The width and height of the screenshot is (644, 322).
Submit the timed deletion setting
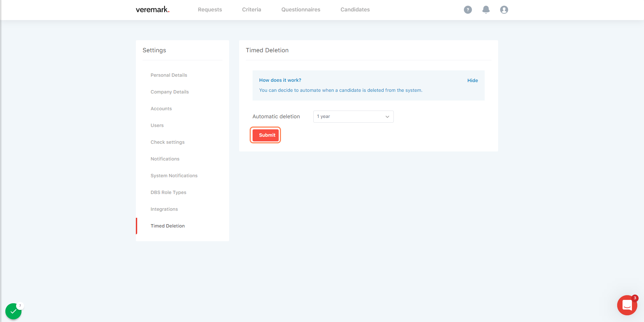pos(265,135)
